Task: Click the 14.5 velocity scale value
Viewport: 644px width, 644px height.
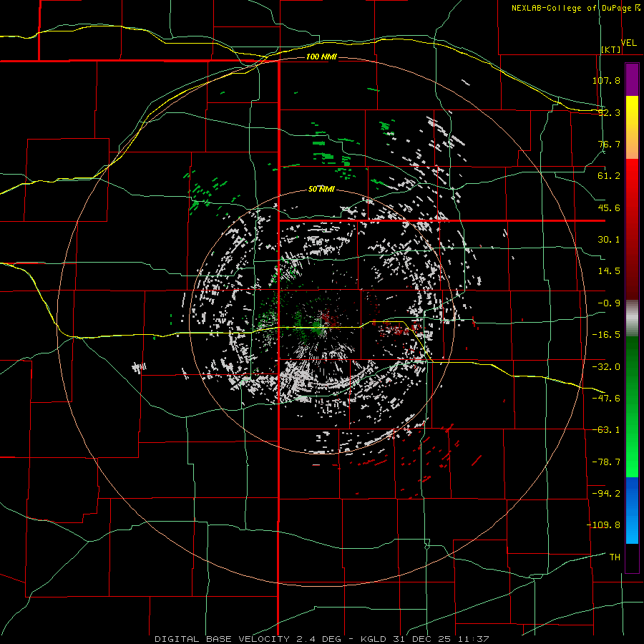Action: (x=609, y=271)
